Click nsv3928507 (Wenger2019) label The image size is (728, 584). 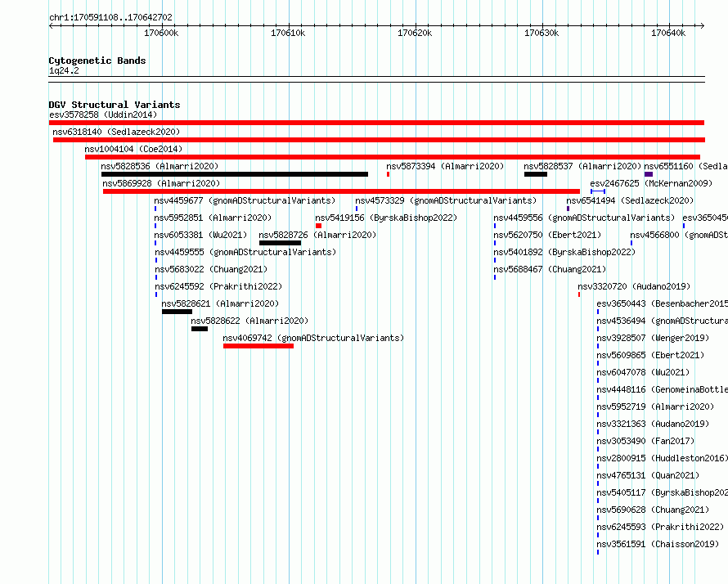tap(653, 338)
